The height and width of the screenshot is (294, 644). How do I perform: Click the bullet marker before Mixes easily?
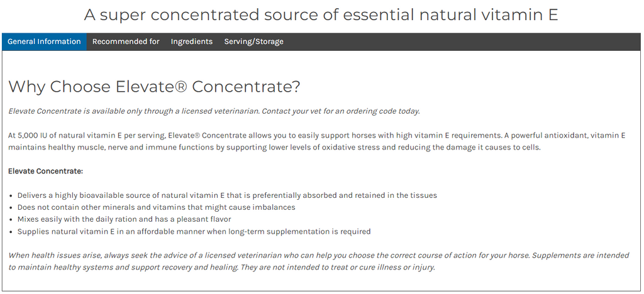coord(11,220)
